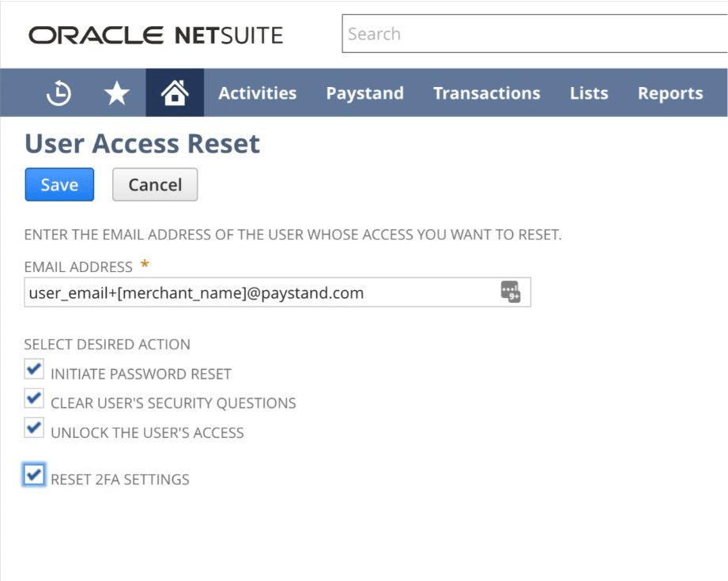The height and width of the screenshot is (581, 728).
Task: Click the Clear User's Security Questions label
Action: (x=173, y=403)
